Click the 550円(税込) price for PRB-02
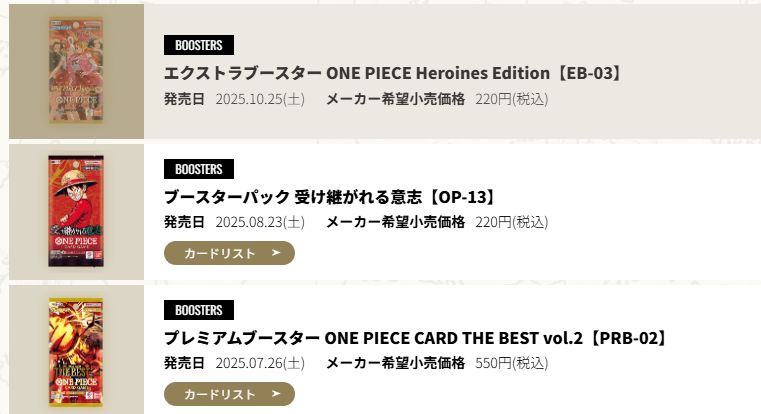Screen dimensions: 761x414 click(x=511, y=363)
